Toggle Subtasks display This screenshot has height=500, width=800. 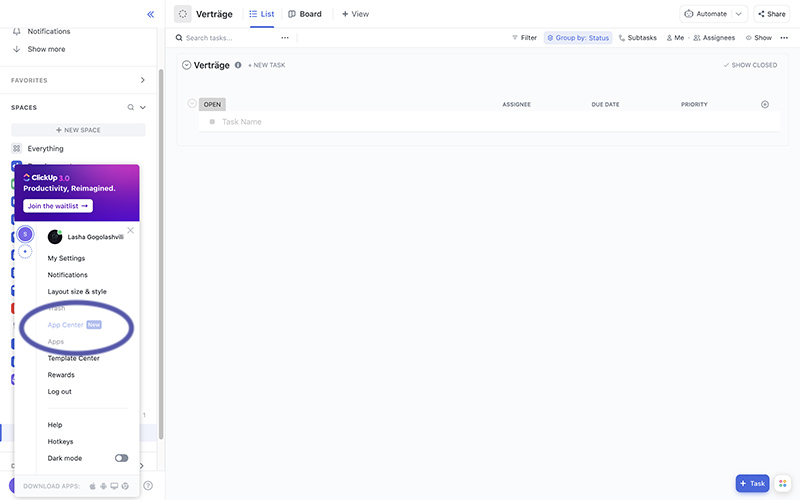click(638, 38)
